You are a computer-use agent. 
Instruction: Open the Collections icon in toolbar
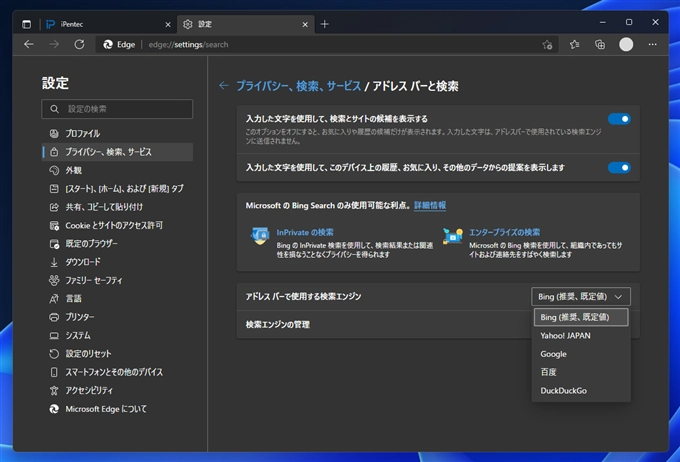point(600,44)
